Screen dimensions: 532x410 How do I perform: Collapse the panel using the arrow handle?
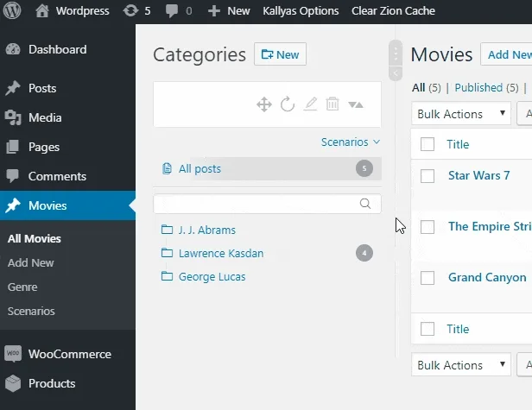396,73
